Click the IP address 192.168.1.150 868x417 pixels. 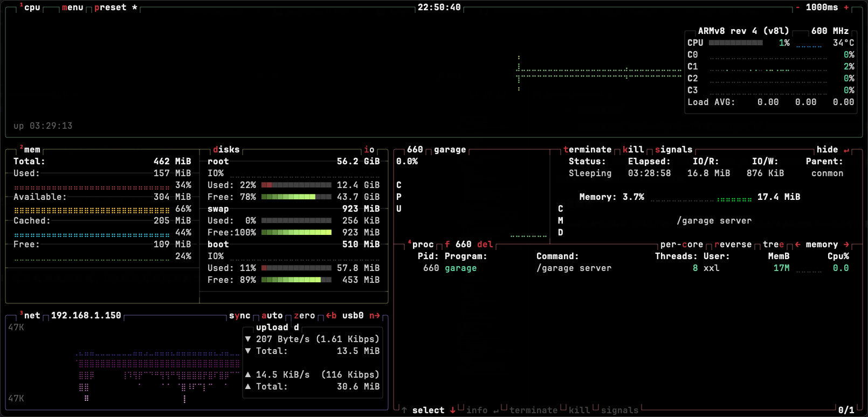(86, 316)
